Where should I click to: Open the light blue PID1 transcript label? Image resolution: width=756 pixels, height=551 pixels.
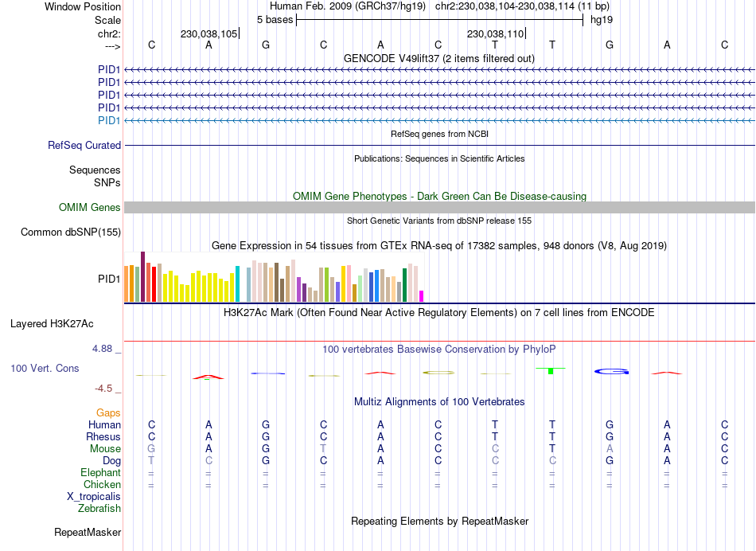(x=109, y=120)
